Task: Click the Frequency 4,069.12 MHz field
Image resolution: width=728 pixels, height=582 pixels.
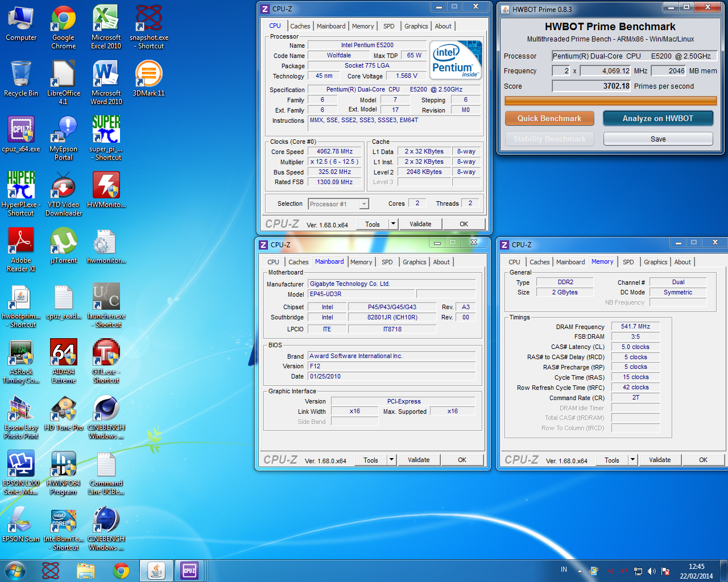Action: pos(605,71)
